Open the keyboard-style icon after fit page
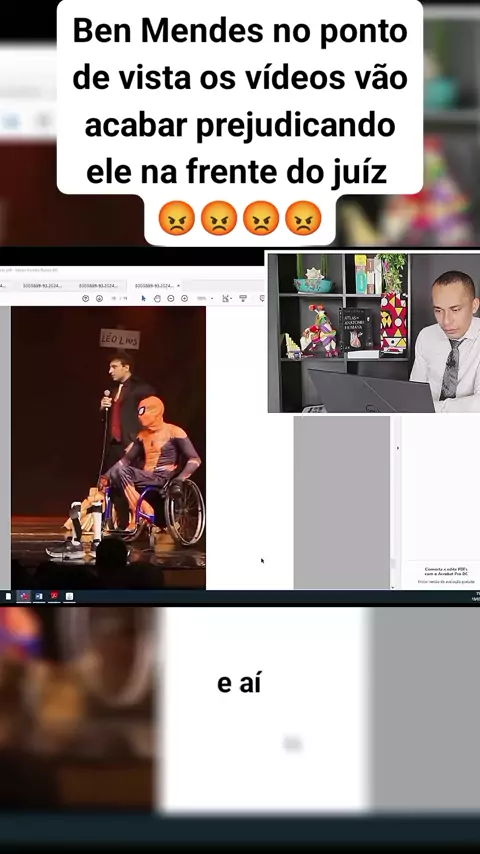Screen dimensions: 480x854 pos(243,298)
